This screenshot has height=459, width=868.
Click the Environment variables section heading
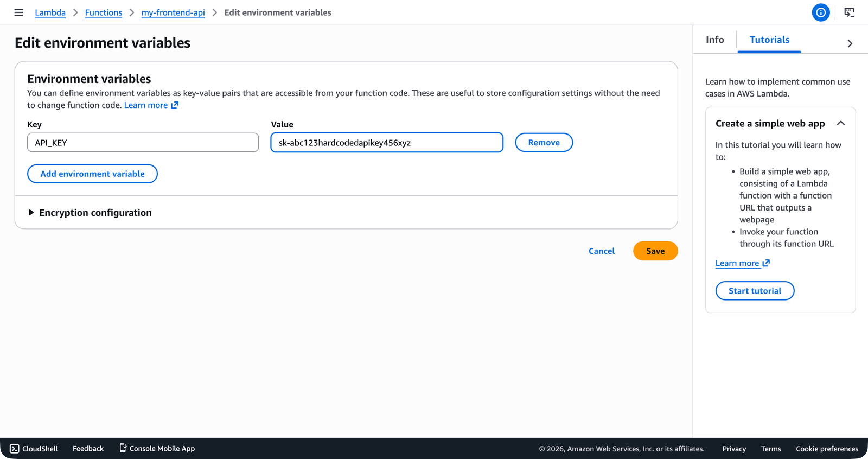[x=89, y=79]
